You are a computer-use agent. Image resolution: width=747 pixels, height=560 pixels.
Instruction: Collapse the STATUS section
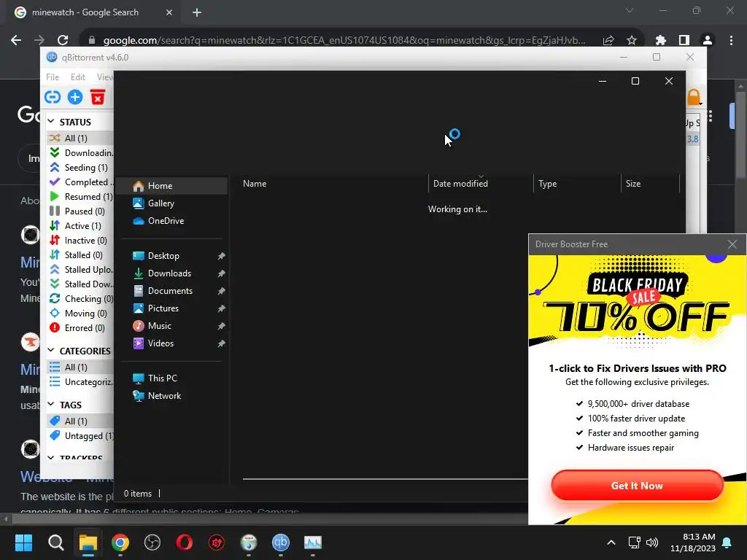(51, 122)
